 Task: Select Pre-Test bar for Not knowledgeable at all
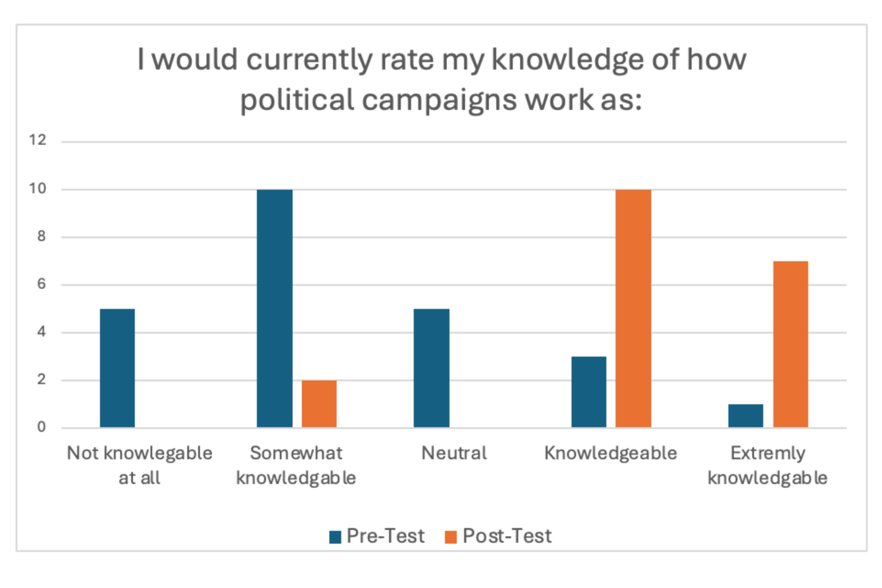(x=117, y=368)
